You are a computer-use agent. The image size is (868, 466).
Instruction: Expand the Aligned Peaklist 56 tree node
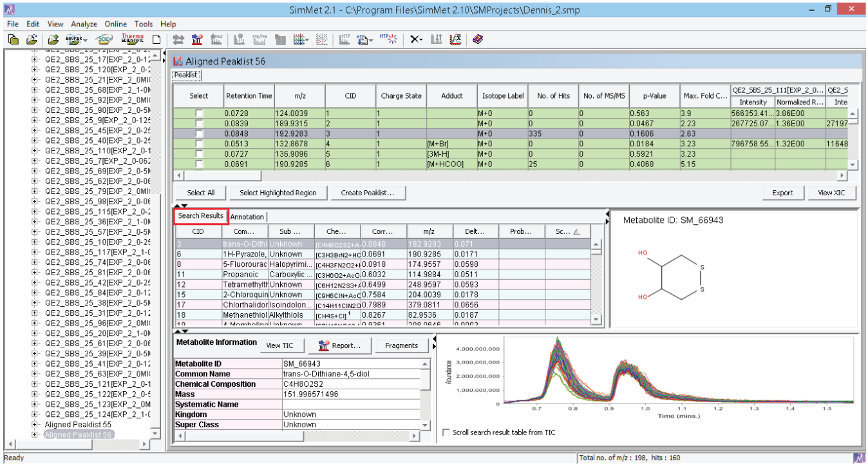[35, 435]
